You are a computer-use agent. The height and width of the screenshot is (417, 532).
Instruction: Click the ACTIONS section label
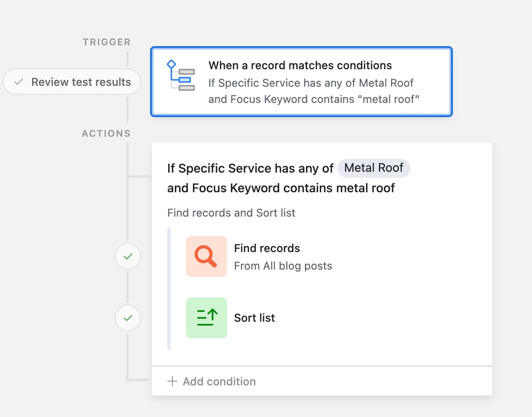106,133
